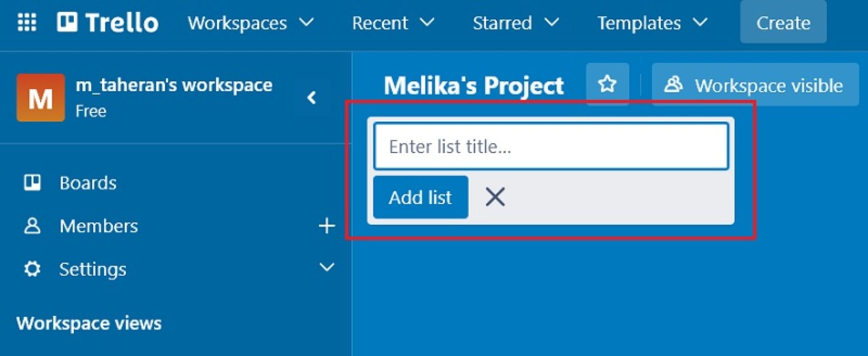Click the Melika's Project board title
Image resolution: width=868 pixels, height=356 pixels.
tap(473, 85)
